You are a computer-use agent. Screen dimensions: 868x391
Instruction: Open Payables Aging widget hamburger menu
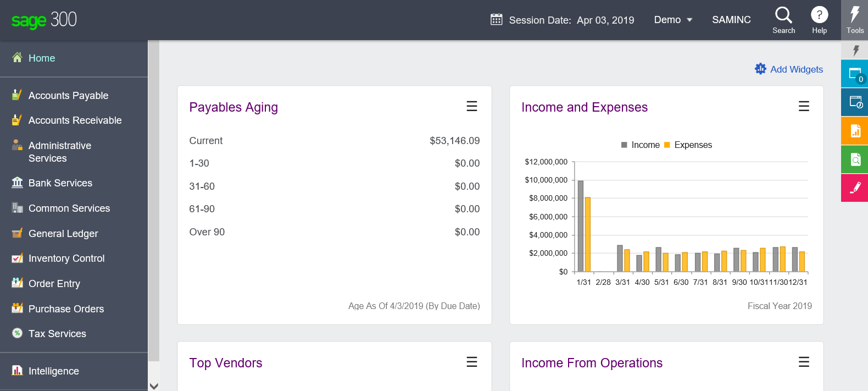click(x=471, y=106)
